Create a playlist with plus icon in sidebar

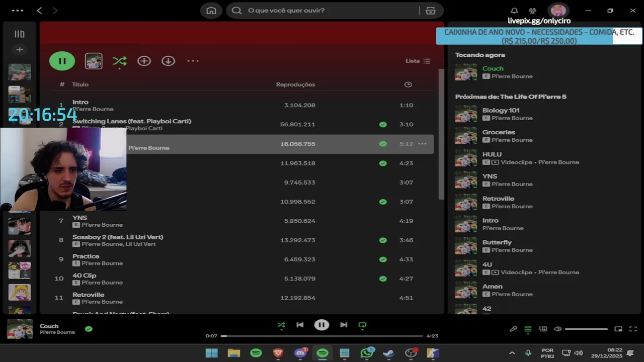[x=19, y=49]
